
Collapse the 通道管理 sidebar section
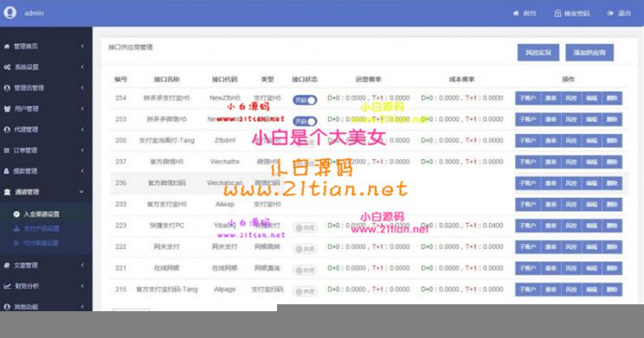click(81, 192)
